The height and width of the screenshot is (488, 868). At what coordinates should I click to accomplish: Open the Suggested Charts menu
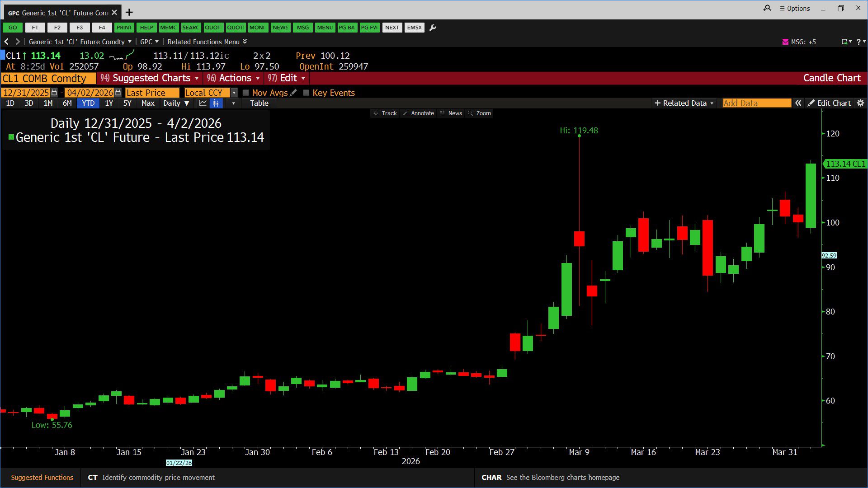pos(150,78)
